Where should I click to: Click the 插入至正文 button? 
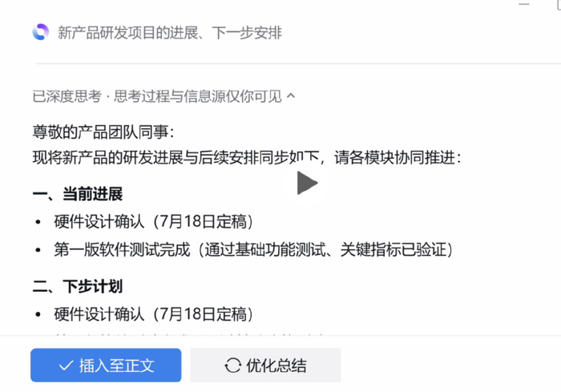pos(106,366)
